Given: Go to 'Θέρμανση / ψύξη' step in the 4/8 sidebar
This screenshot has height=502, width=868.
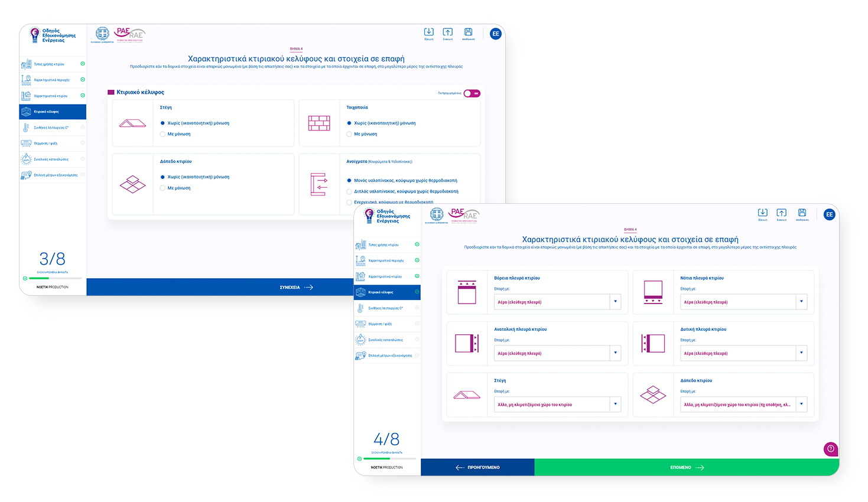Looking at the screenshot, I should pos(380,324).
